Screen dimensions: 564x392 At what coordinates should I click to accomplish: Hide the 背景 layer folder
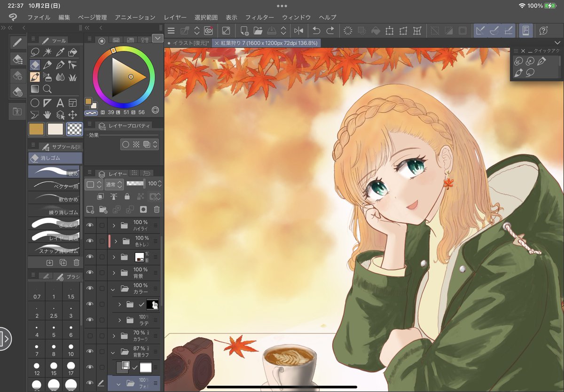pyautogui.click(x=90, y=273)
